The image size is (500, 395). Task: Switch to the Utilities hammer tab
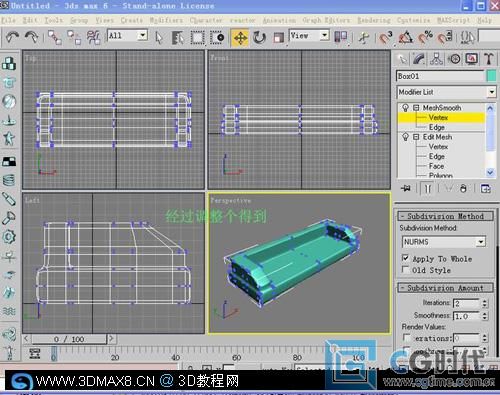[x=489, y=59]
